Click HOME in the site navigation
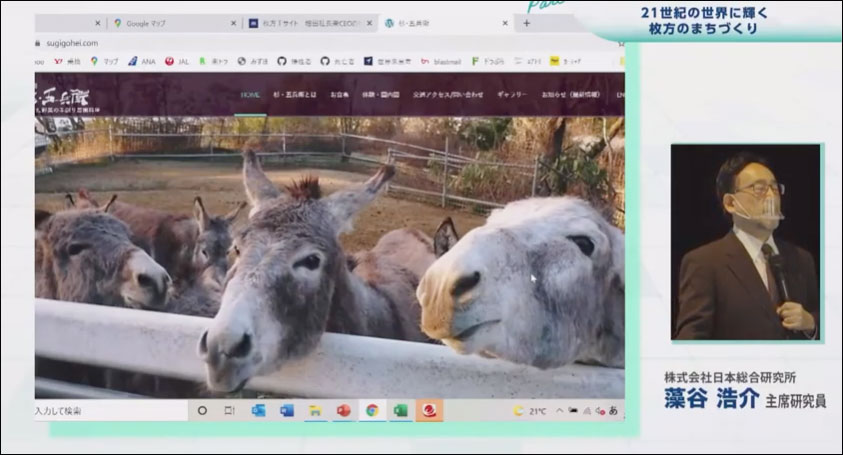Viewport: 843px width, 455px height. (x=250, y=94)
